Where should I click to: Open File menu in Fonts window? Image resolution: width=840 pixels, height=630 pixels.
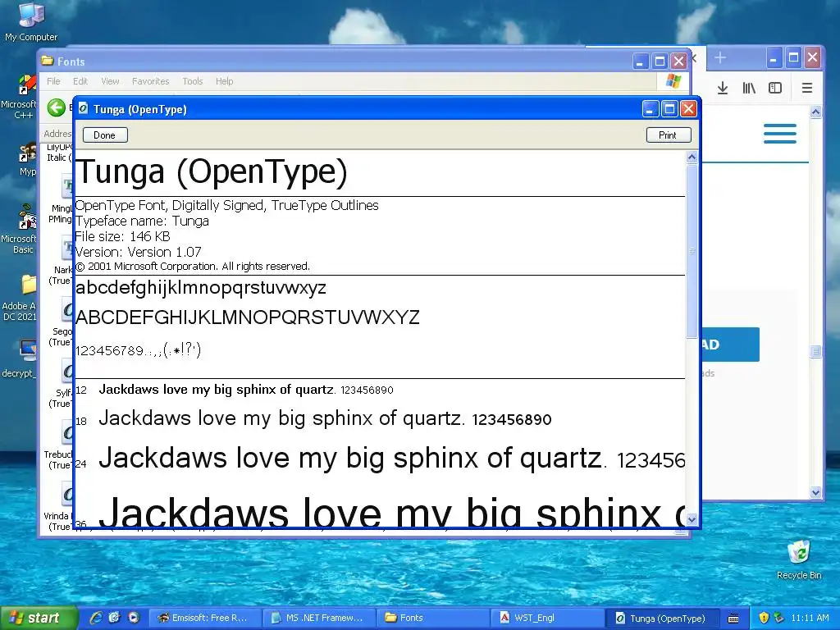53,81
